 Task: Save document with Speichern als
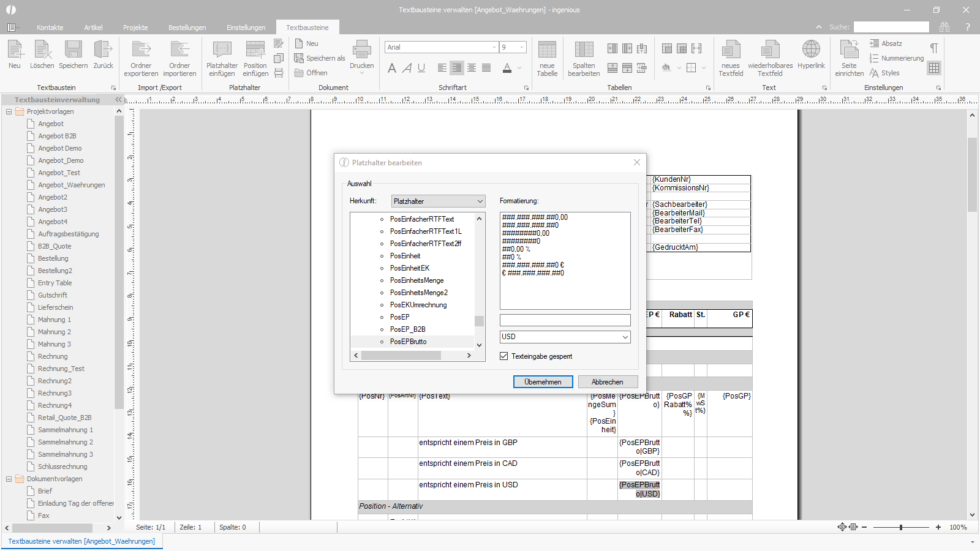(320, 58)
